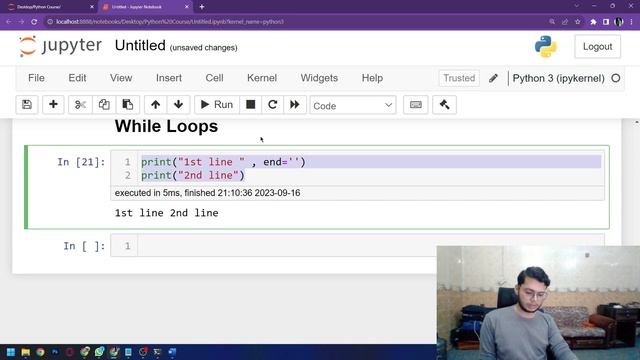Screen dimensions: 640x360
Task: Open the Cell menu
Action: [x=214, y=78]
